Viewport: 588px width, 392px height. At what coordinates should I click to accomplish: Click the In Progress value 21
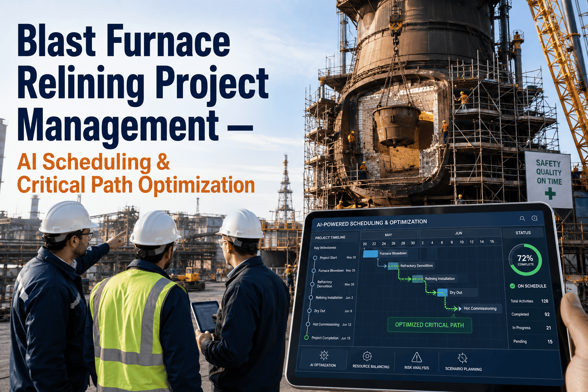click(x=549, y=328)
